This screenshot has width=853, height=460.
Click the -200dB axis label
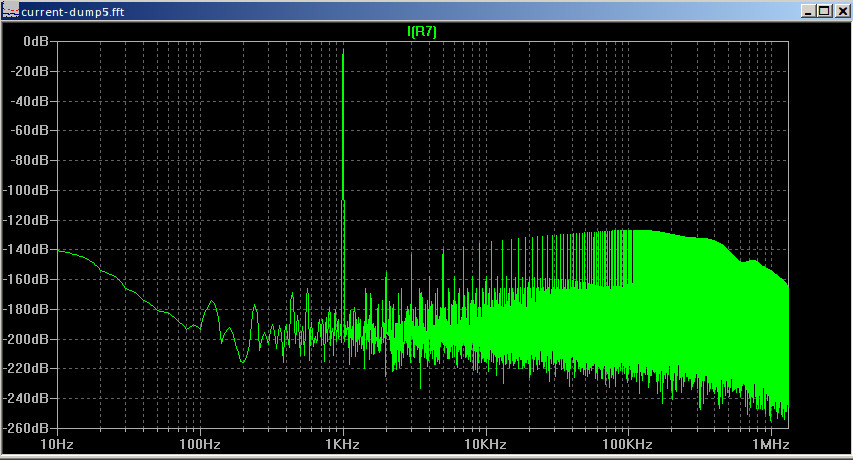pyautogui.click(x=26, y=339)
